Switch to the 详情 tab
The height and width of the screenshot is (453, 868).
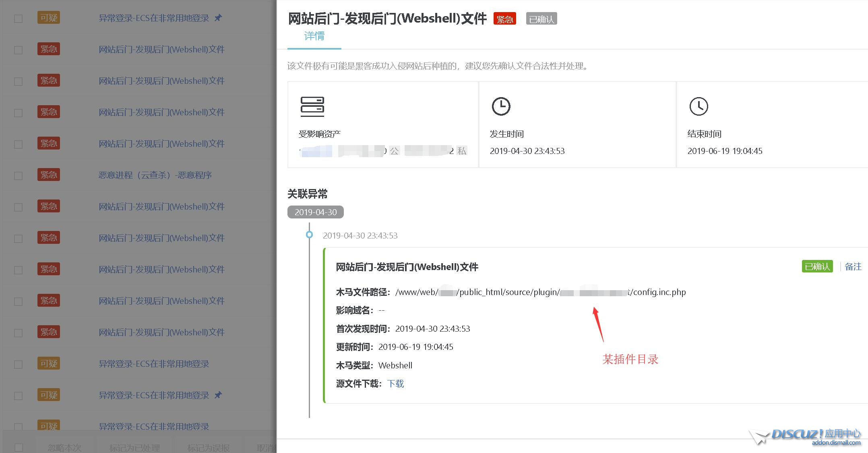coord(314,36)
